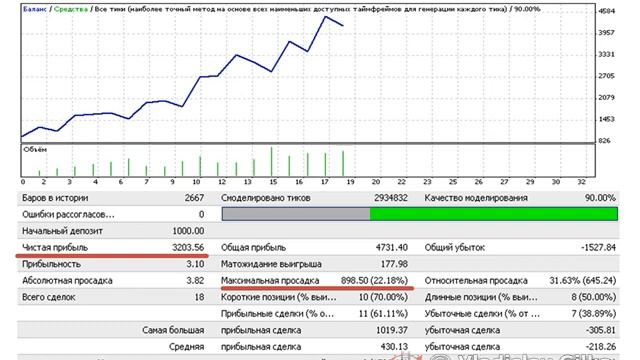The width and height of the screenshot is (640, 360).
Task: Click the 'Чистая прибыль' label
Action: coord(55,248)
